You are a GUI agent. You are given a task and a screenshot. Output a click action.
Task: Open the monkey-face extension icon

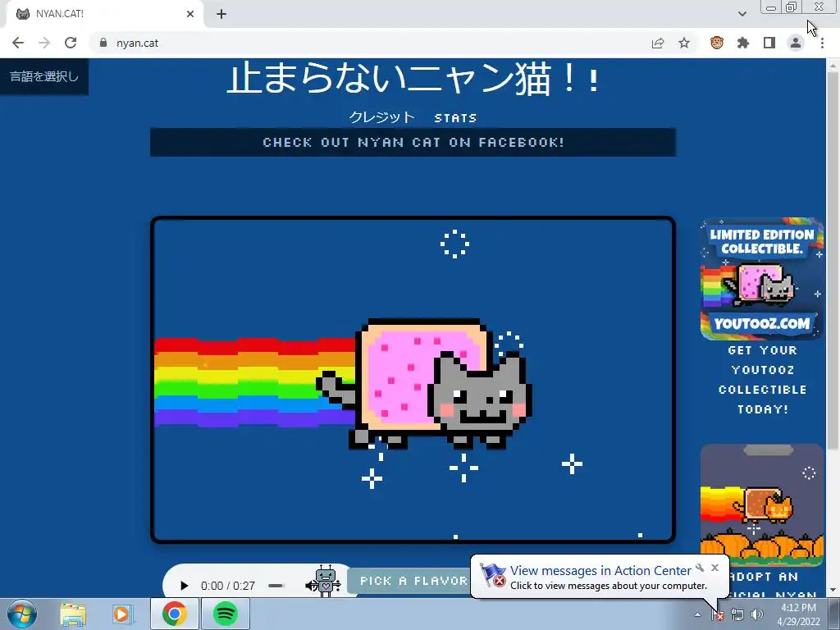(717, 43)
